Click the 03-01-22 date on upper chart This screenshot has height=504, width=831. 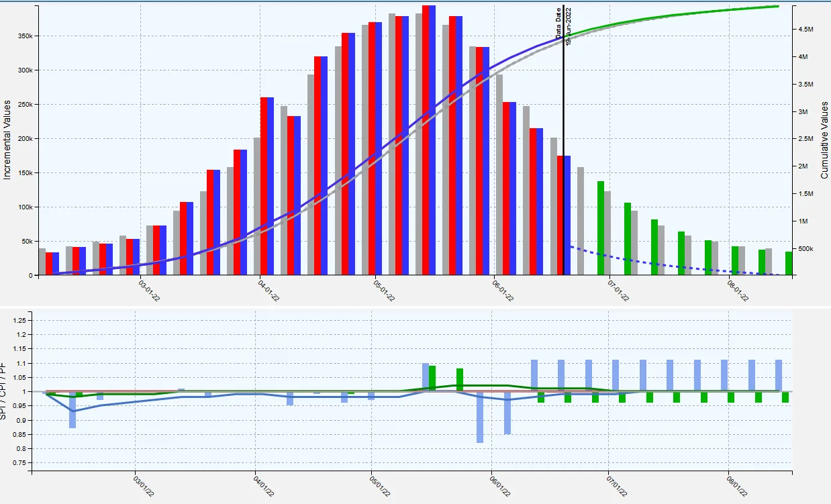coord(150,292)
